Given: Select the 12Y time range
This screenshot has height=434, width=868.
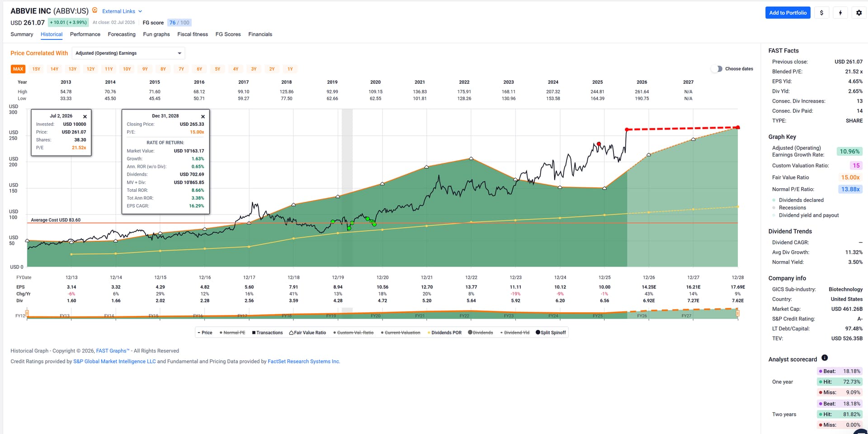Looking at the screenshot, I should coord(91,69).
